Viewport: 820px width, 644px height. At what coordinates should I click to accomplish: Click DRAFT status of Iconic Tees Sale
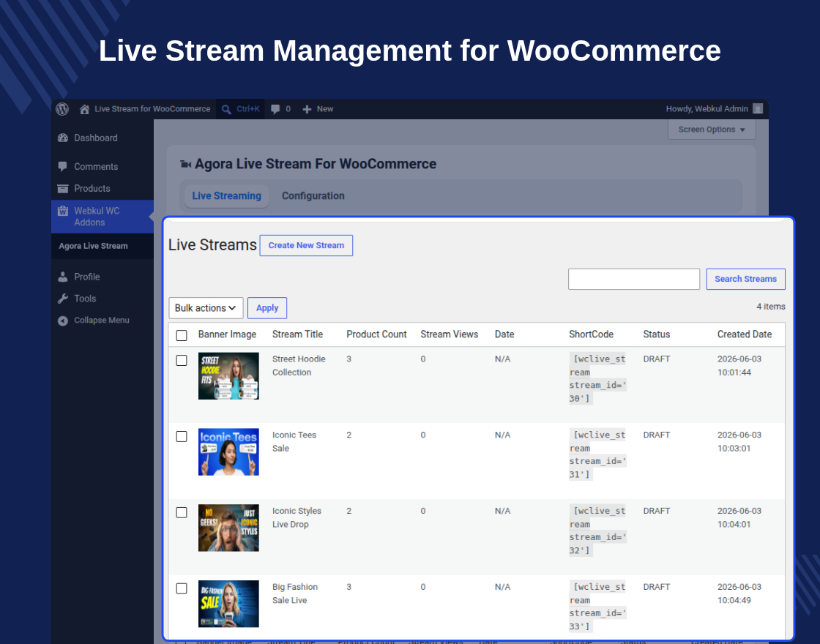click(657, 435)
